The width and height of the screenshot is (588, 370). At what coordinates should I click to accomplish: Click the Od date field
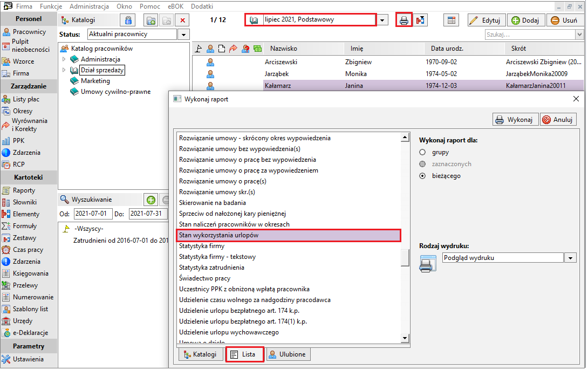pos(93,214)
